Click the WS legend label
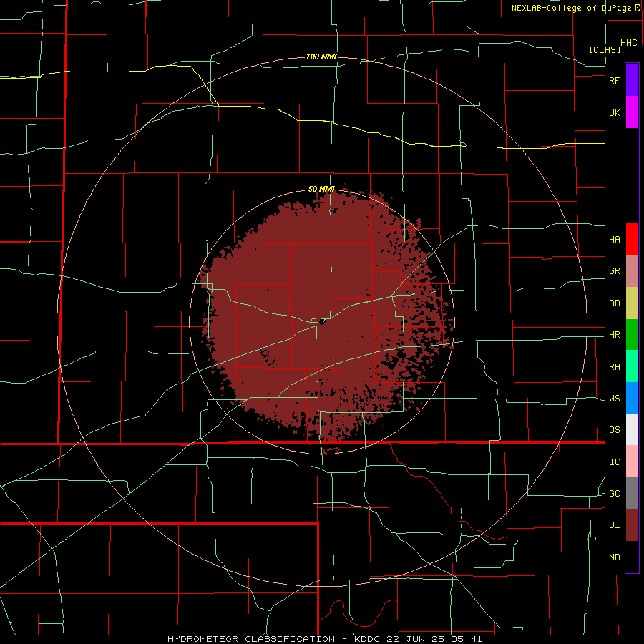 click(614, 399)
